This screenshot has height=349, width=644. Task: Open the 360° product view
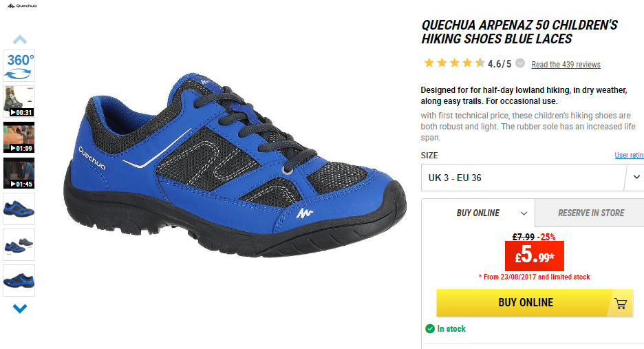19,66
